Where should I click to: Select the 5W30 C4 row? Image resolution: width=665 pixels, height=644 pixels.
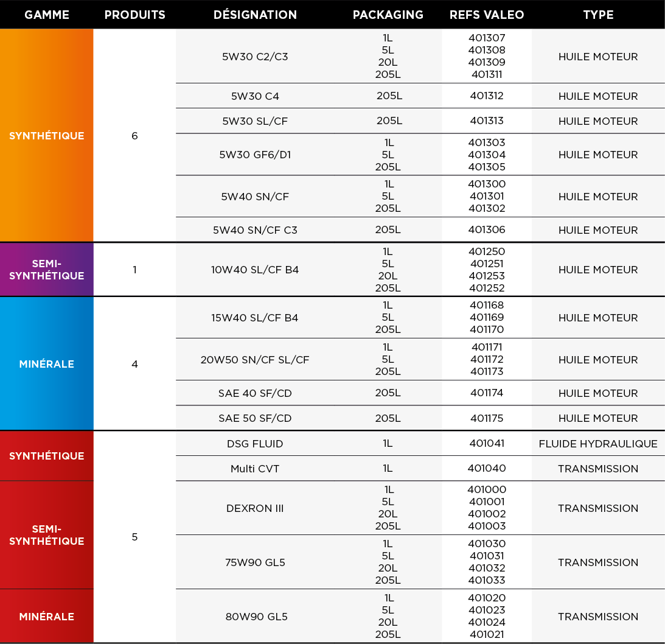click(420, 96)
